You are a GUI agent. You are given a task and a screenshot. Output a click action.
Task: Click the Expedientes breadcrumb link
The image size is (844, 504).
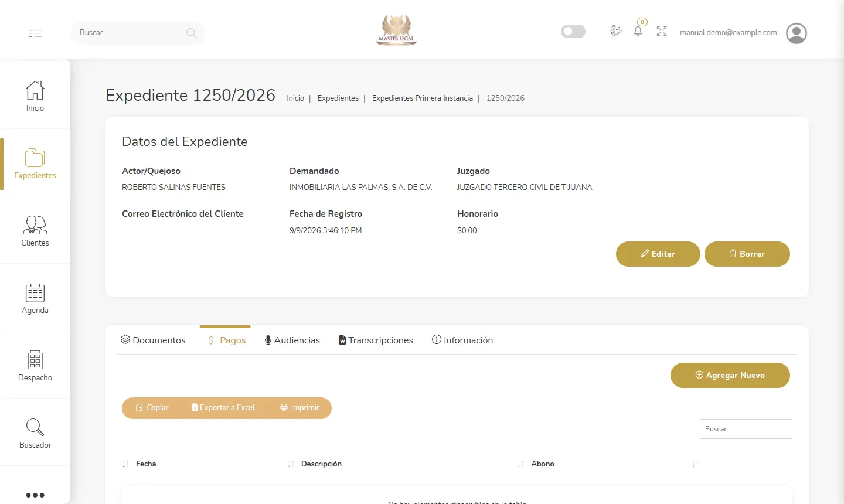tap(338, 98)
